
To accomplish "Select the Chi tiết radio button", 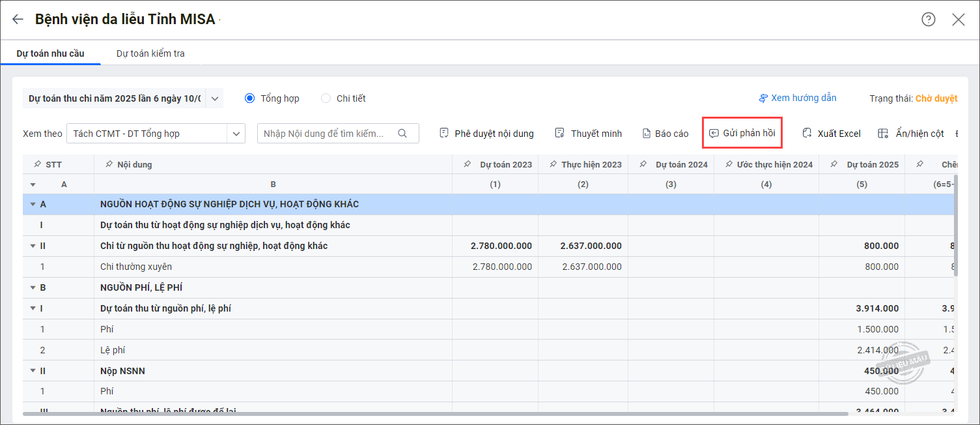I will pyautogui.click(x=326, y=98).
